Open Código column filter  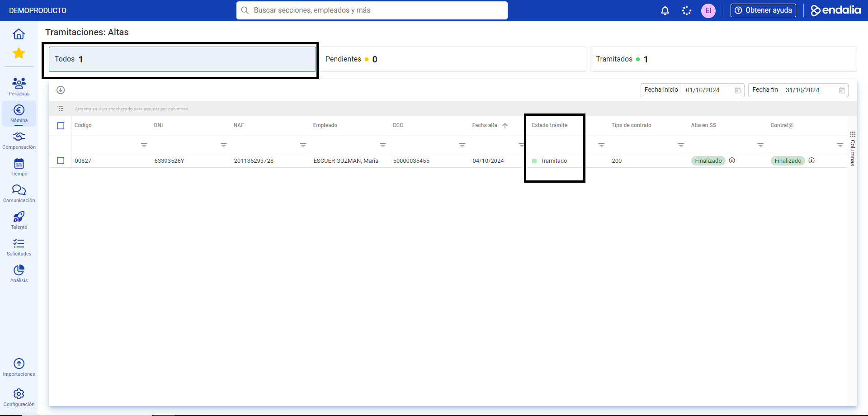click(x=144, y=145)
